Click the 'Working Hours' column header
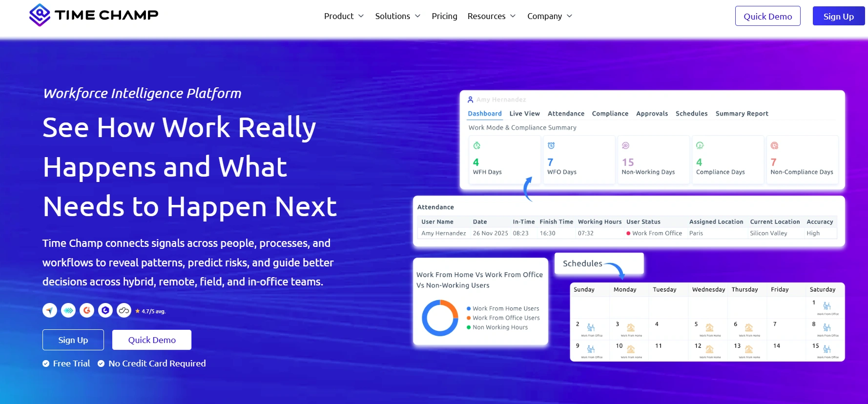 pos(599,222)
